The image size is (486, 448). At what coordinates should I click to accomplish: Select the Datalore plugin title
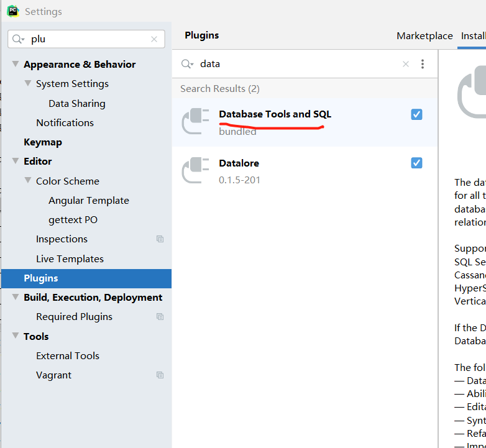click(x=239, y=163)
